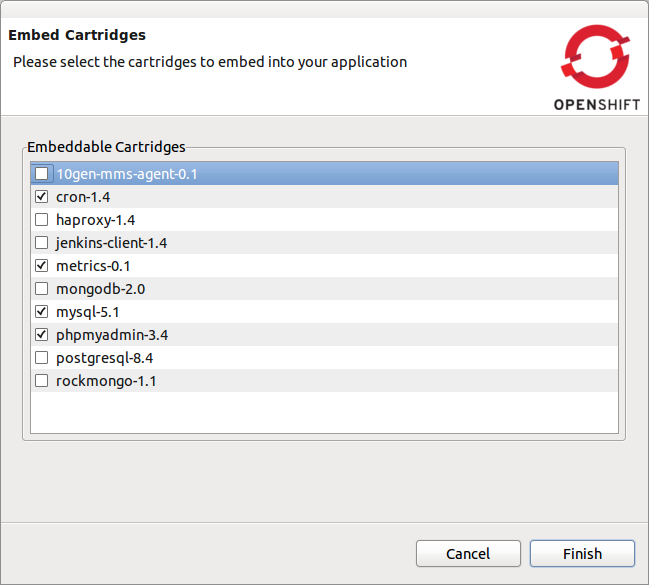
Task: Tick the jenkins-client-1.4 checkbox
Action: [41, 243]
